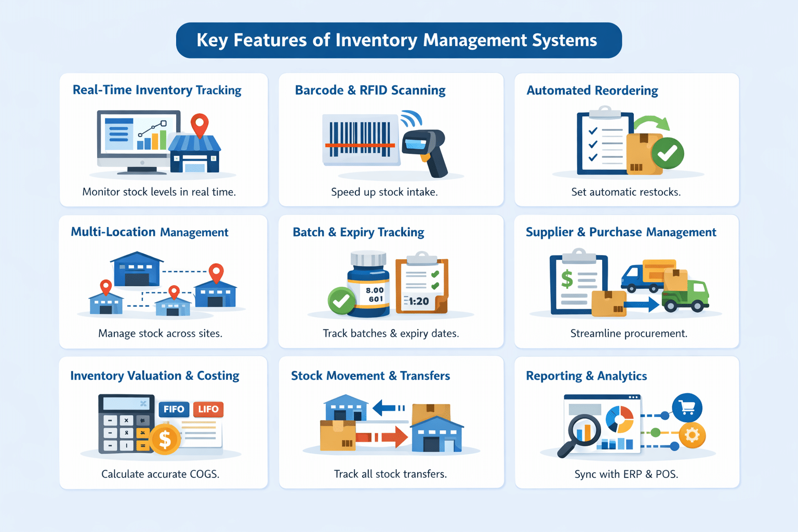Click the magnifying glass icon in Reporting & Analytics
798x532 pixels.
(x=582, y=431)
